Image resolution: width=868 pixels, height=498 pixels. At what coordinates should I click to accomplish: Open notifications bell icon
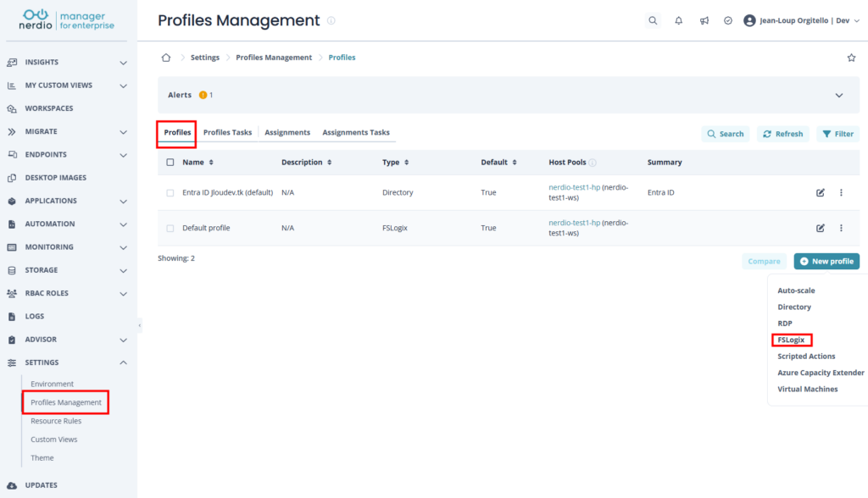678,20
